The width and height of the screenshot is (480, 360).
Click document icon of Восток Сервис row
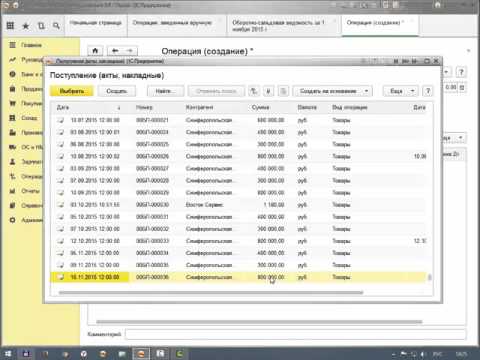point(60,205)
